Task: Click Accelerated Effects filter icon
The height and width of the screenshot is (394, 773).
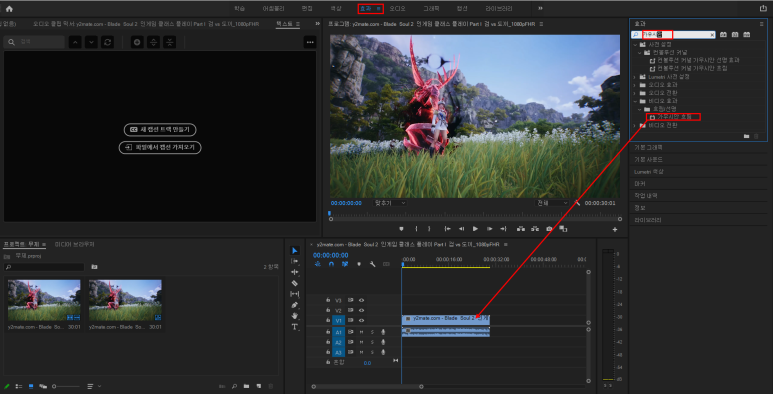Action: coord(723,35)
